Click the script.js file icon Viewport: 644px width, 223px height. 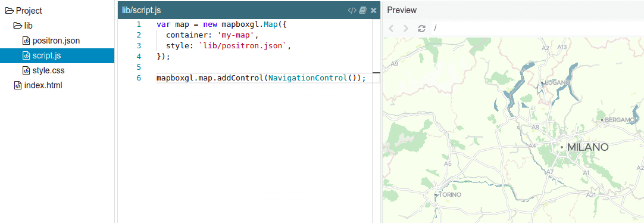[x=26, y=55]
